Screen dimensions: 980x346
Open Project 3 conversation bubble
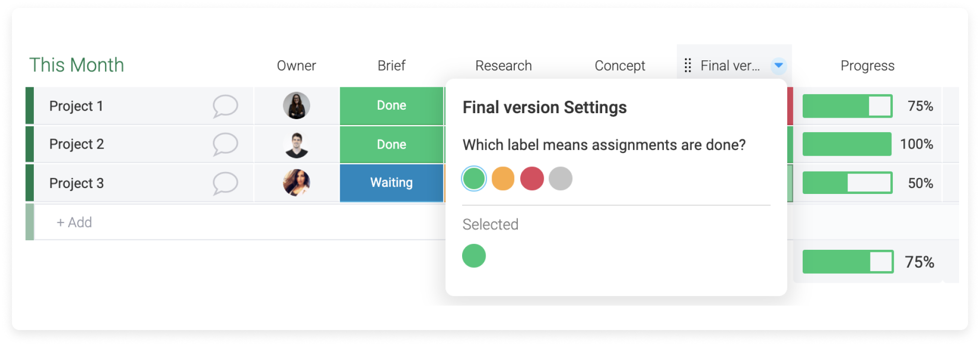coord(225,183)
